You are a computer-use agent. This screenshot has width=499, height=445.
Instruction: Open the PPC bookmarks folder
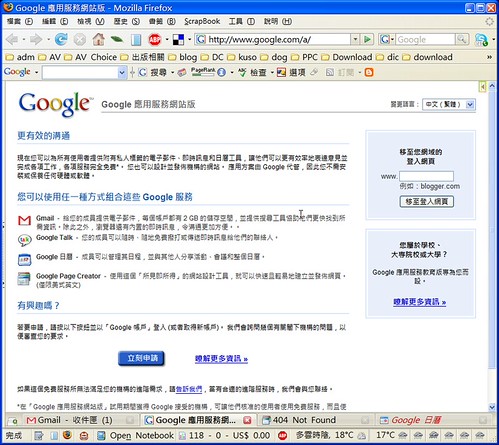(x=304, y=57)
